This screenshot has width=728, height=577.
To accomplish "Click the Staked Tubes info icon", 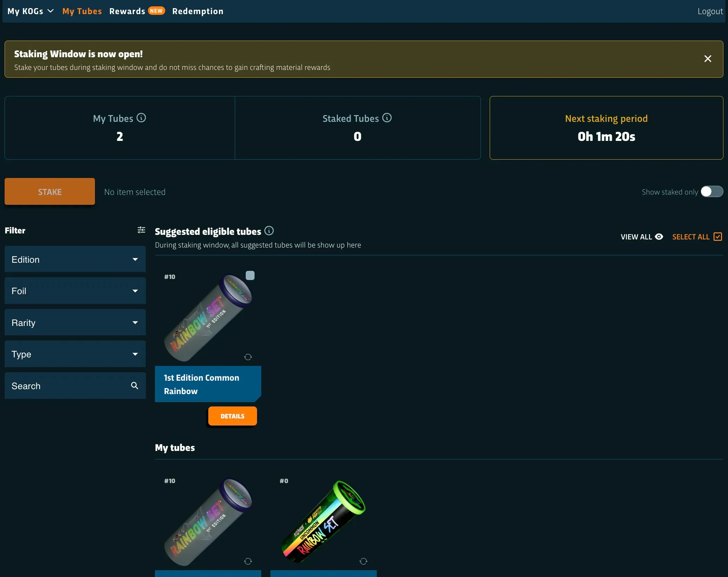I will 387,118.
